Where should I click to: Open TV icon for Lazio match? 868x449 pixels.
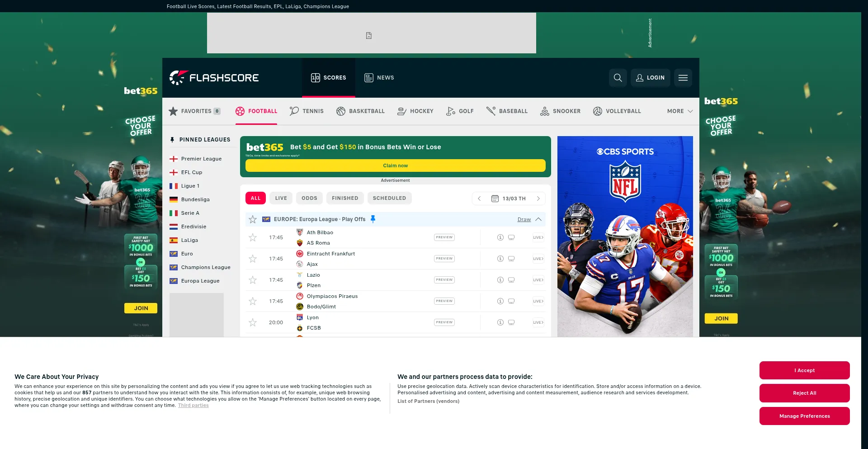coord(511,280)
